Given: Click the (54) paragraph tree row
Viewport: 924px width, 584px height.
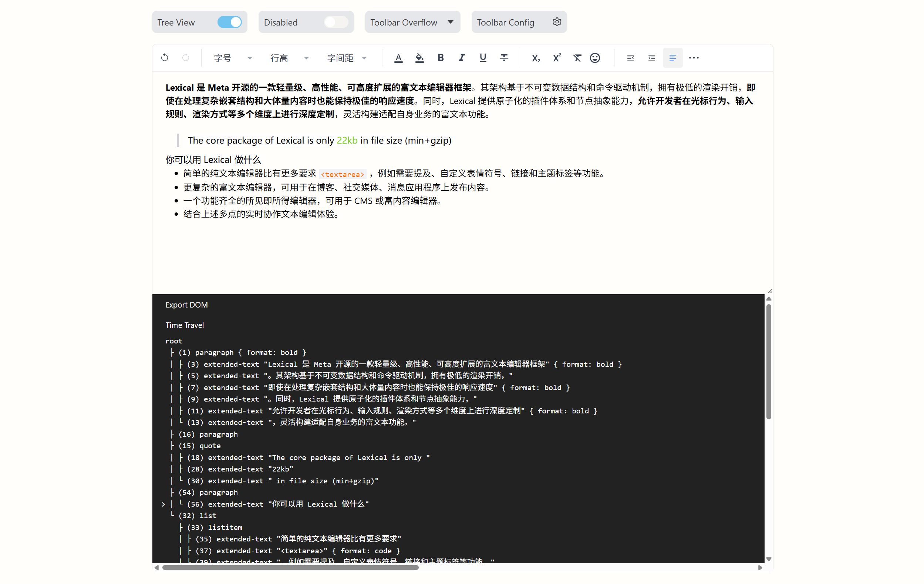Looking at the screenshot, I should [208, 492].
